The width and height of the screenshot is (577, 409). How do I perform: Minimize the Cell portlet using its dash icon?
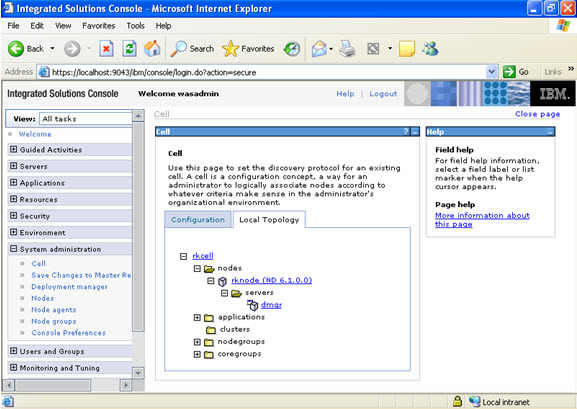click(x=415, y=132)
